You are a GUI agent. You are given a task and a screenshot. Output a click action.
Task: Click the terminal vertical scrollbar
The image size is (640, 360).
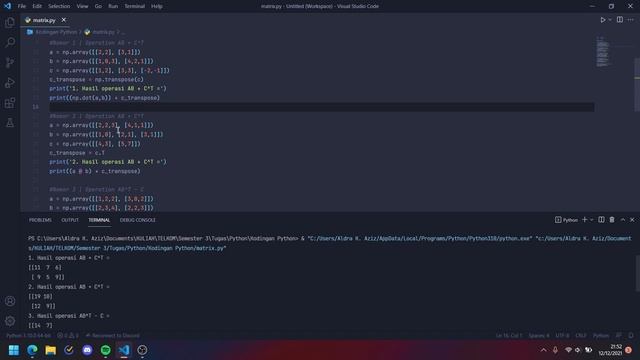(637, 273)
